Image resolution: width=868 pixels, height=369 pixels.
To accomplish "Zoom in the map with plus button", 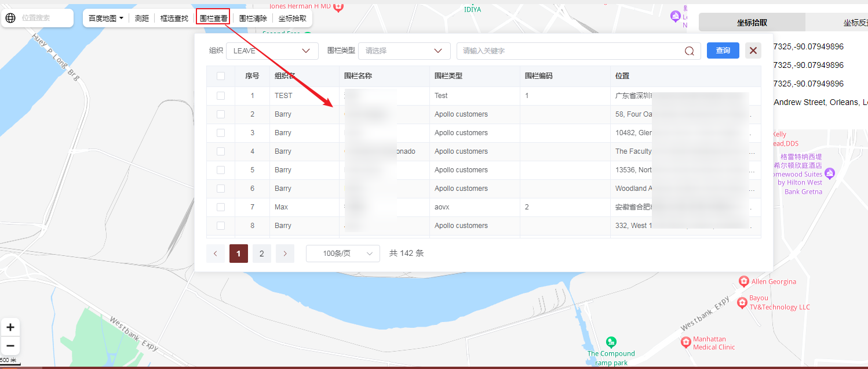I will pyautogui.click(x=10, y=327).
